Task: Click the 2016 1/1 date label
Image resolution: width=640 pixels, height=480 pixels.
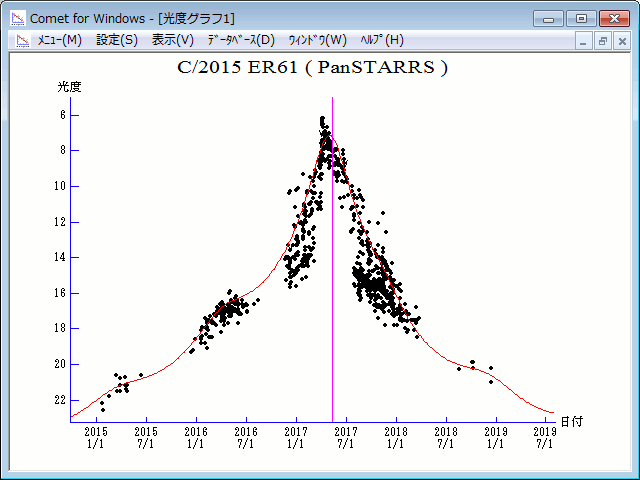Action: pos(196,438)
